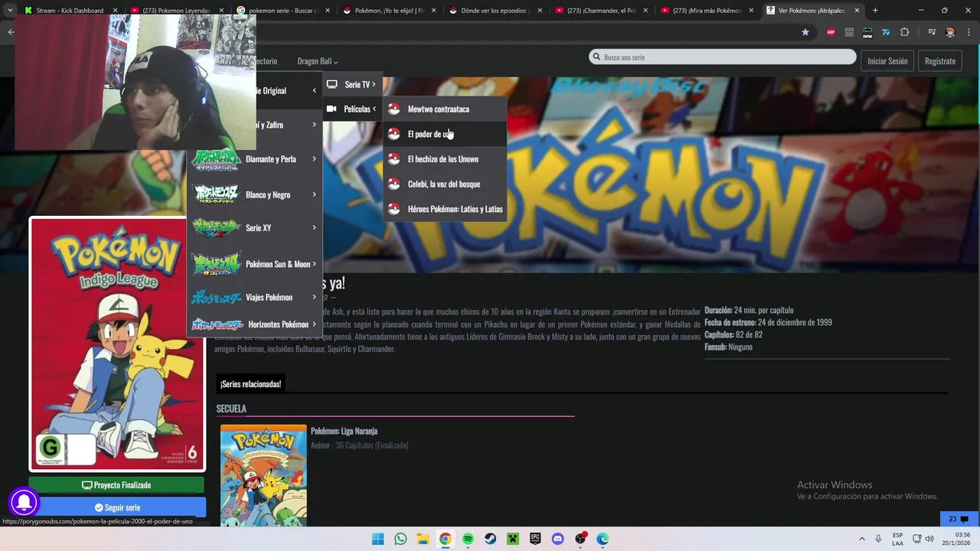This screenshot has height=551, width=980.
Task: Open Microsoft Edge from the taskbar
Action: pyautogui.click(x=603, y=539)
